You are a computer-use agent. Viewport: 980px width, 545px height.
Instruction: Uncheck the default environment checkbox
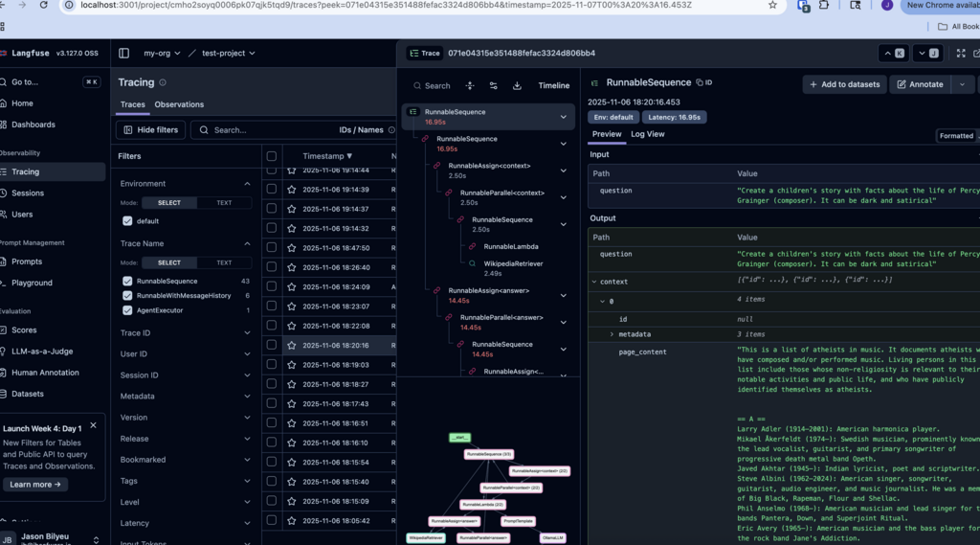127,221
